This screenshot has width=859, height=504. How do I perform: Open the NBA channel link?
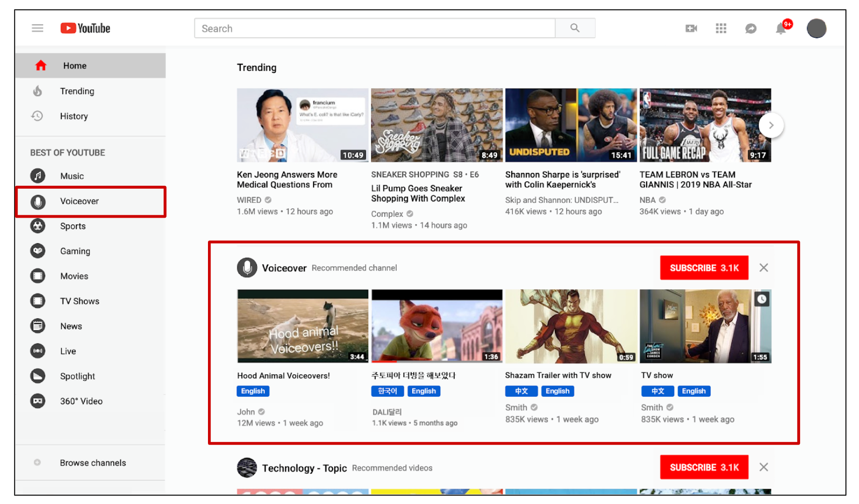[x=648, y=200]
